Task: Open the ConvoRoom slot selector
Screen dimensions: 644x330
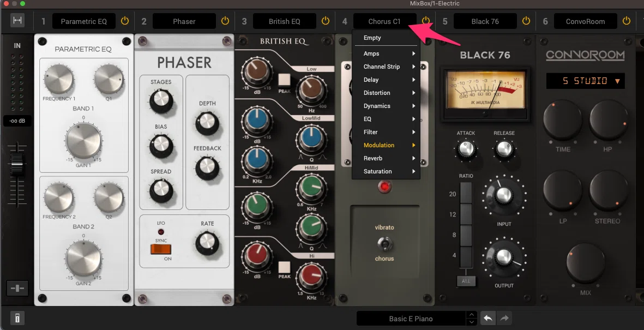Action: 585,21
